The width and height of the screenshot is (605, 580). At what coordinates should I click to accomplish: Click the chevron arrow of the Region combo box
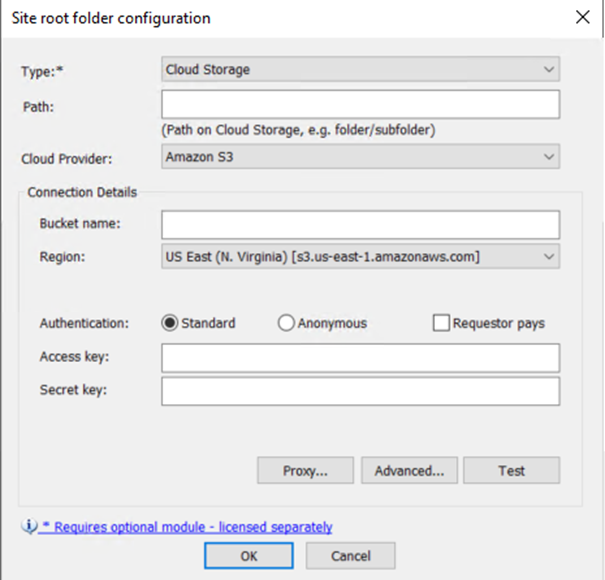[547, 257]
